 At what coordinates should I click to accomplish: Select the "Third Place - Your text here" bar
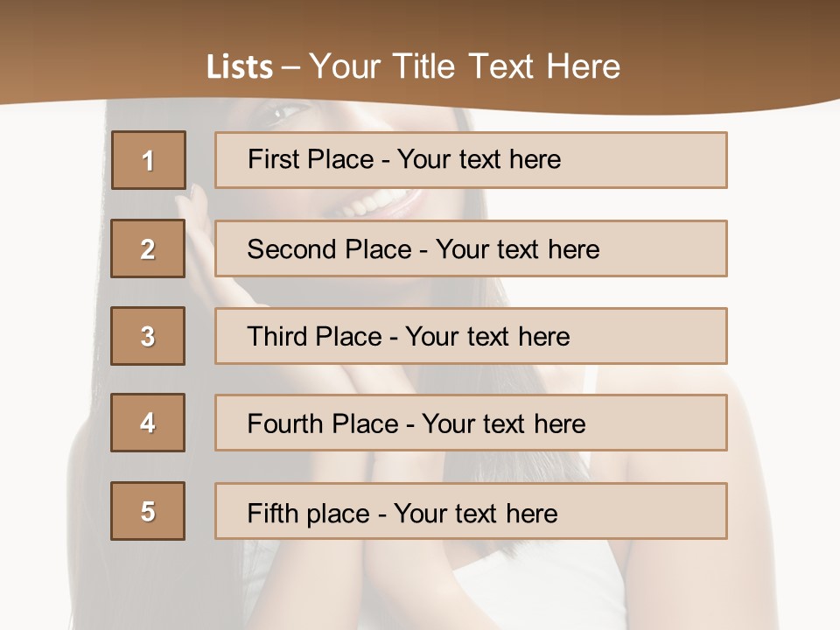(471, 336)
